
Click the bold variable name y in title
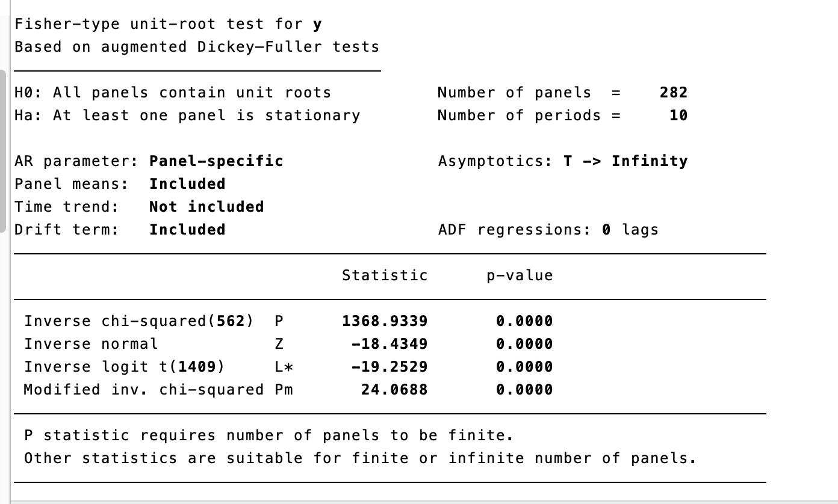point(317,24)
